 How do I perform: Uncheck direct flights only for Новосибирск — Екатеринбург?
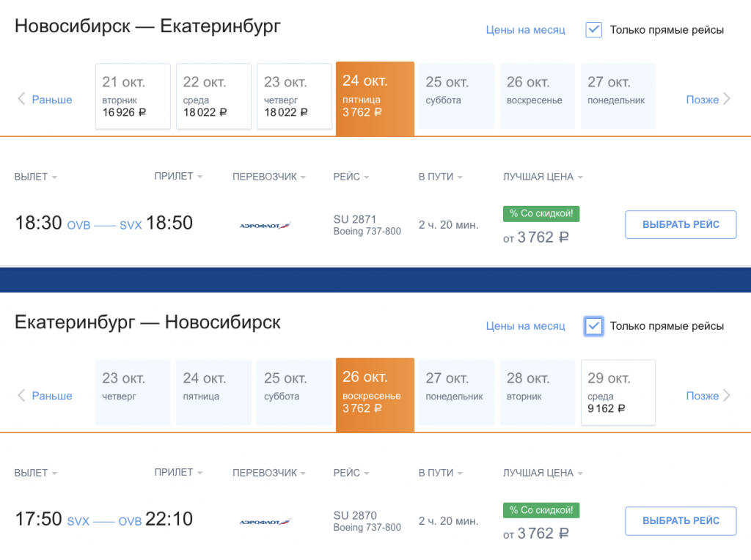pos(594,30)
